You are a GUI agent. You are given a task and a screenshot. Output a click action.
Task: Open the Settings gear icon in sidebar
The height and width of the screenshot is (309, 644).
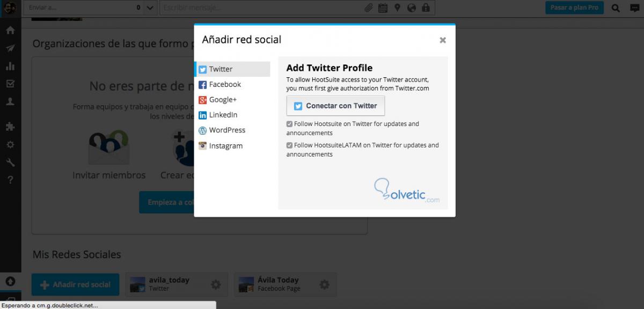10,145
